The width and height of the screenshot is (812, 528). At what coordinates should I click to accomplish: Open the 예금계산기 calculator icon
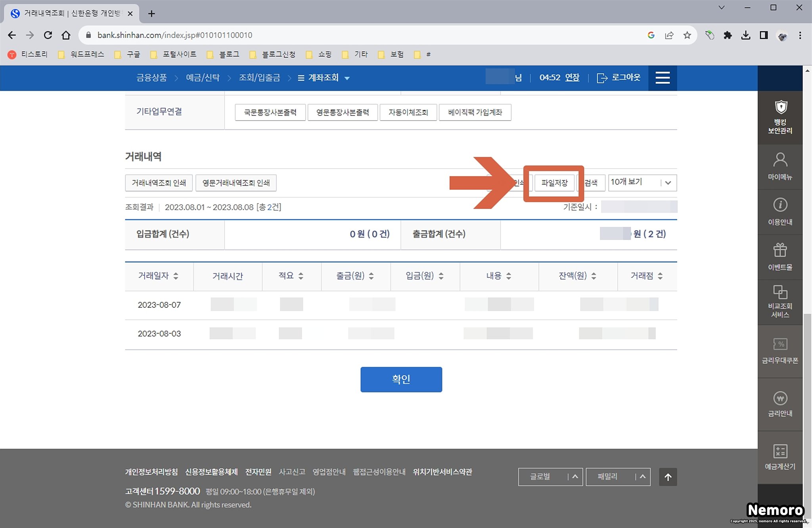(780, 457)
